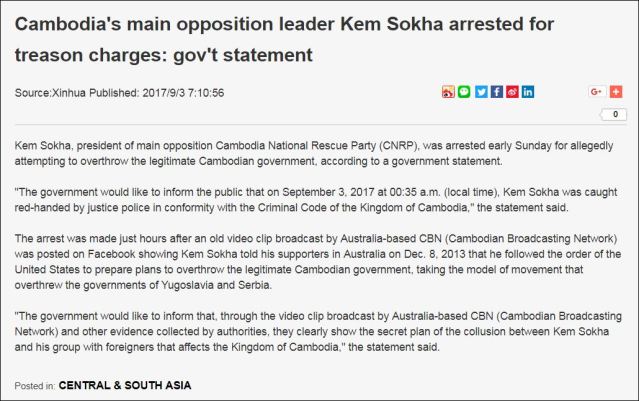Open more sharing options with the orange plus
Image resolution: width=639 pixels, height=401 pixels.
click(616, 92)
